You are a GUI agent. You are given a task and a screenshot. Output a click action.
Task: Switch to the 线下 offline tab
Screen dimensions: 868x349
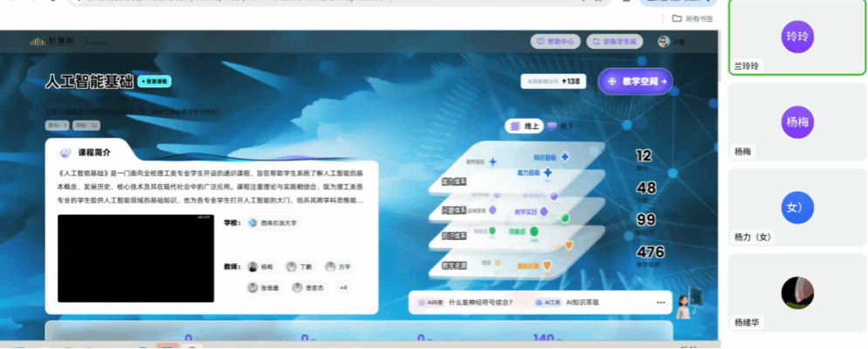click(561, 127)
